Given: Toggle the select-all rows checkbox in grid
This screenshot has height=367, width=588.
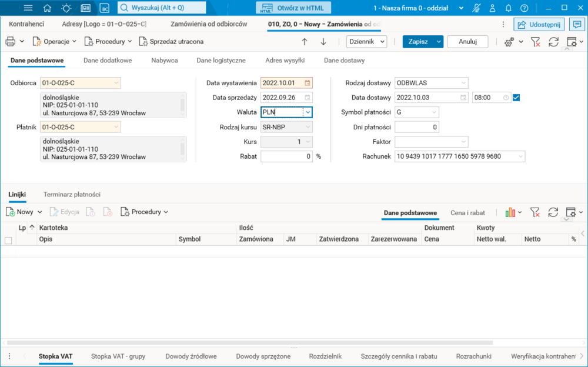Looking at the screenshot, I should [8, 241].
